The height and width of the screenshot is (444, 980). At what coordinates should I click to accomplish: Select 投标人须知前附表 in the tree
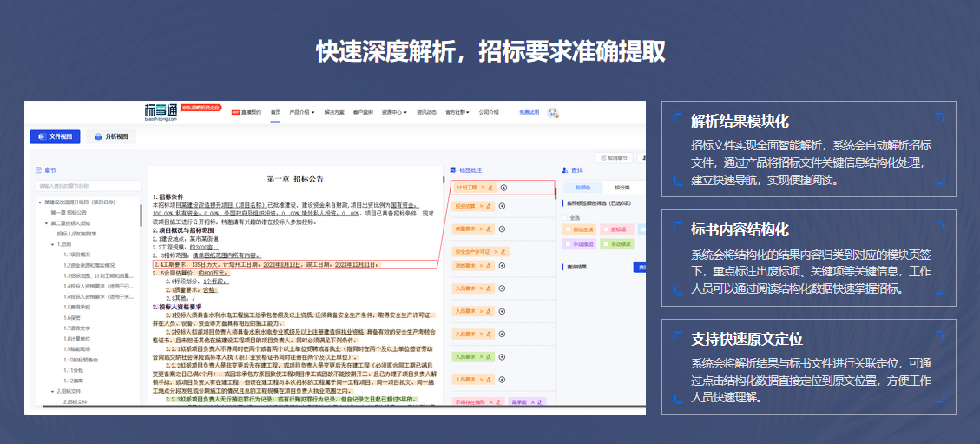(x=76, y=234)
